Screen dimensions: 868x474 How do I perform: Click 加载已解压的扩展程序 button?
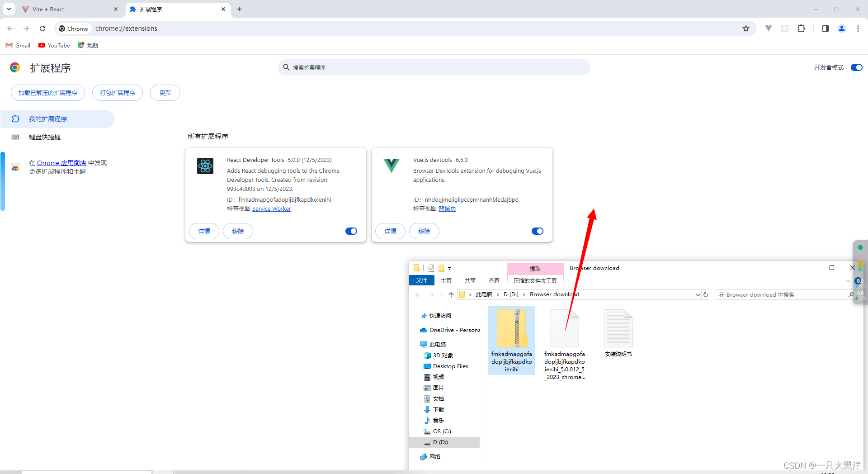(x=48, y=93)
